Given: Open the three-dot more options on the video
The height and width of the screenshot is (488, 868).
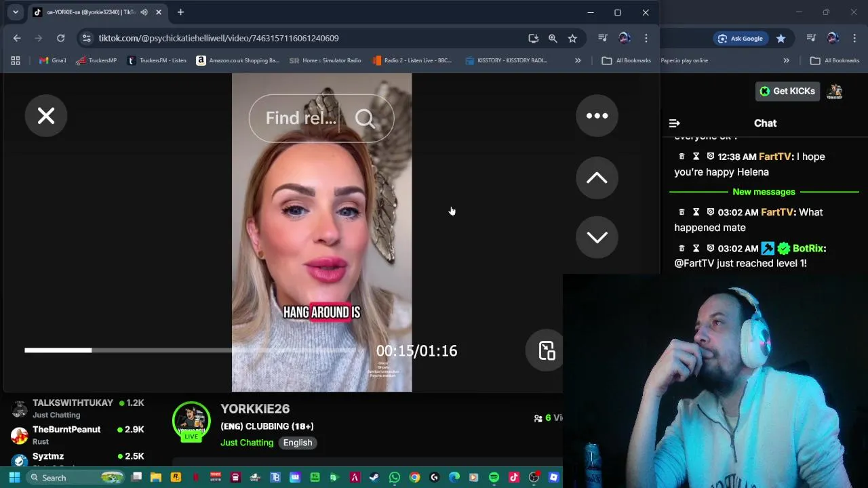Looking at the screenshot, I should click(597, 116).
